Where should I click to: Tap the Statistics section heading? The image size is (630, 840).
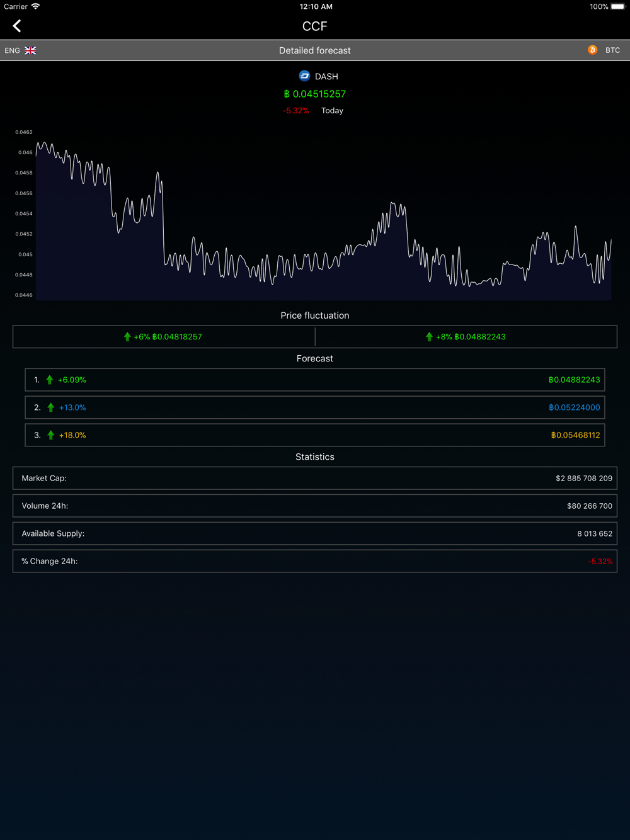315,457
